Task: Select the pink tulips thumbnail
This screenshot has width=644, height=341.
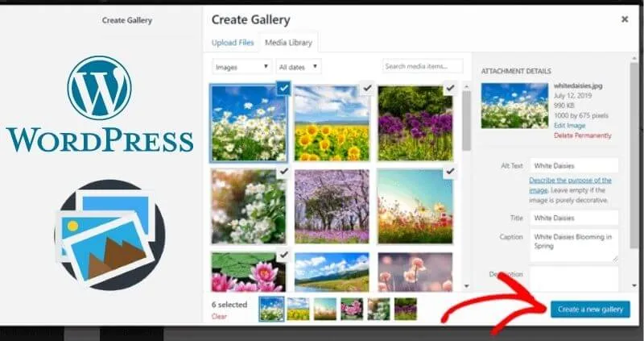Action: (415, 272)
